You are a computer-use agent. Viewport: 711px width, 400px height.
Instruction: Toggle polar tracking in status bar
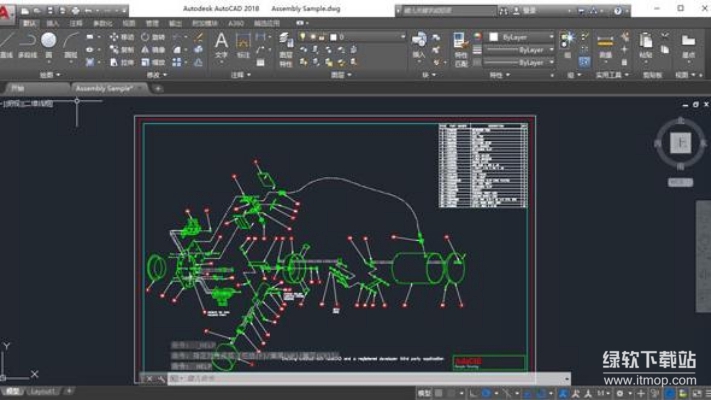coord(486,393)
